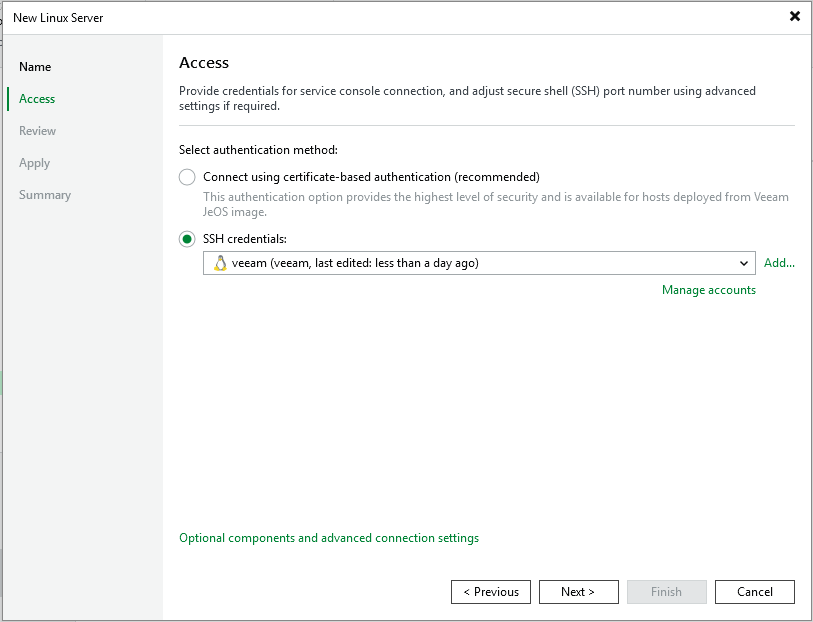The image size is (813, 622).
Task: Choose the SSH credentials radio option
Action: [x=187, y=239]
